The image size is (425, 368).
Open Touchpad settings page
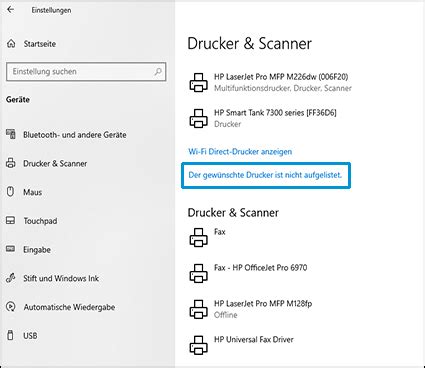pyautogui.click(x=40, y=221)
